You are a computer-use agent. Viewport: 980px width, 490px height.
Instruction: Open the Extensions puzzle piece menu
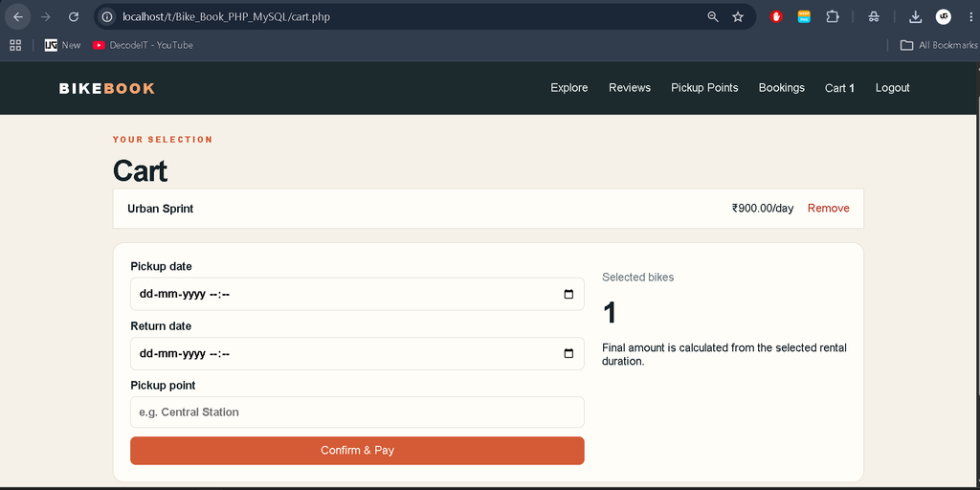pos(833,17)
